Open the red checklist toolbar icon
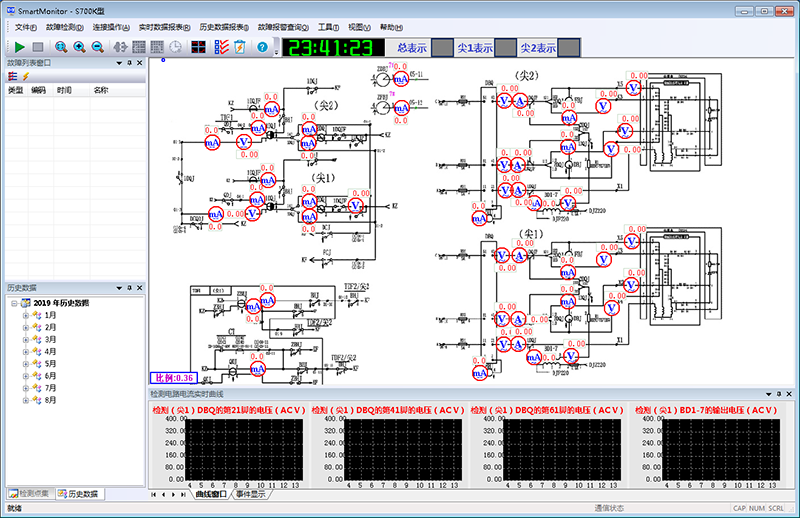This screenshot has height=518, width=800. point(221,47)
